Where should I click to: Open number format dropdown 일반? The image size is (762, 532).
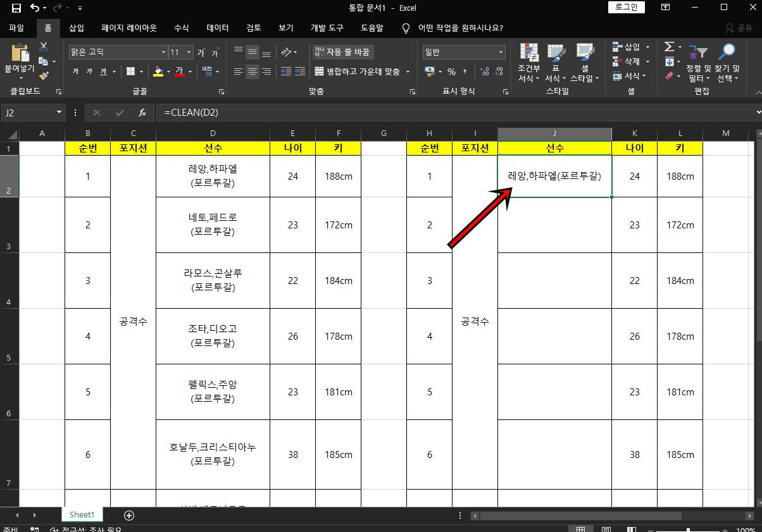pyautogui.click(x=501, y=53)
